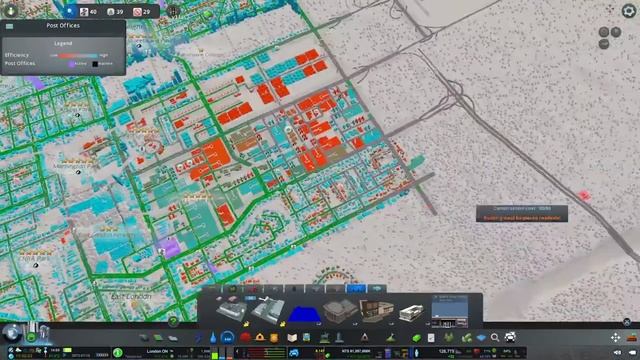The height and width of the screenshot is (360, 640).
Task: Close the build panel with X button
Action: point(627,322)
